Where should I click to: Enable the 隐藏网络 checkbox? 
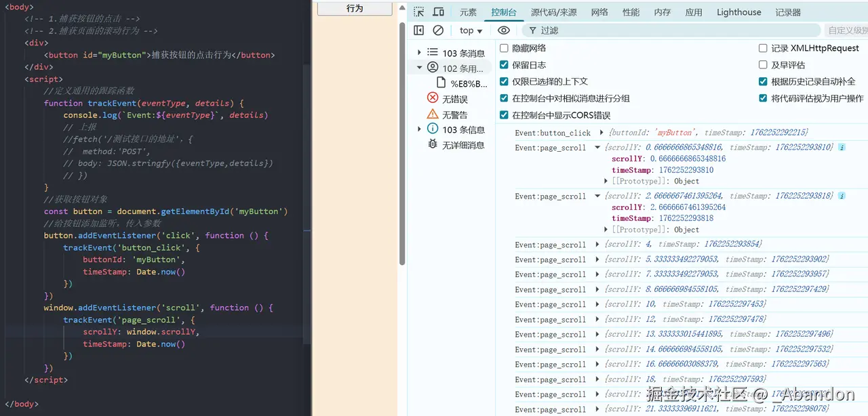tap(504, 48)
